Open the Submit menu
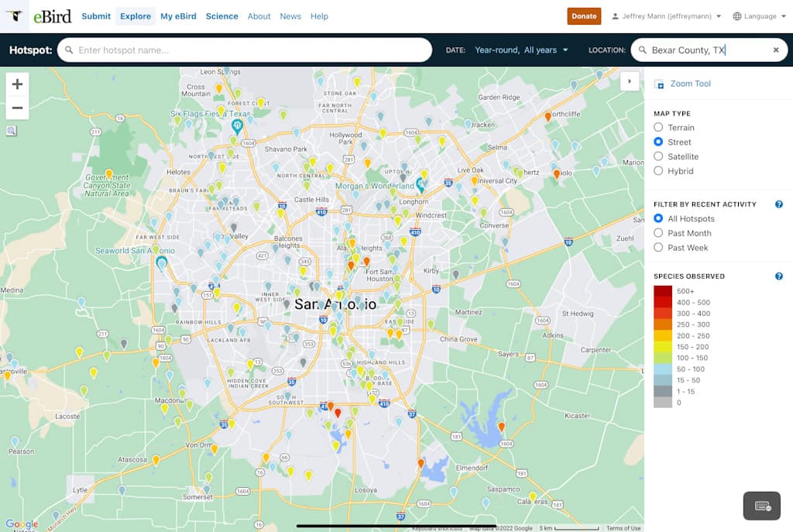Image resolution: width=793 pixels, height=532 pixels. (96, 16)
